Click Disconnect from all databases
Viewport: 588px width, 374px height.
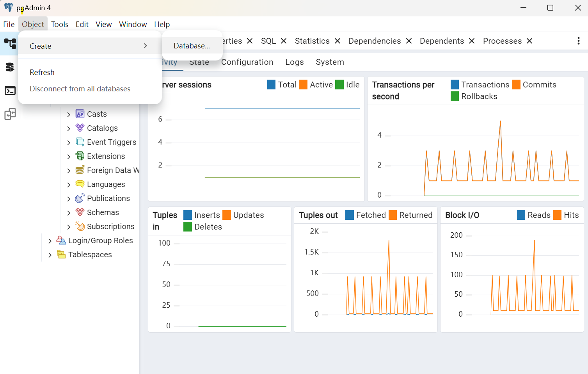click(90, 89)
